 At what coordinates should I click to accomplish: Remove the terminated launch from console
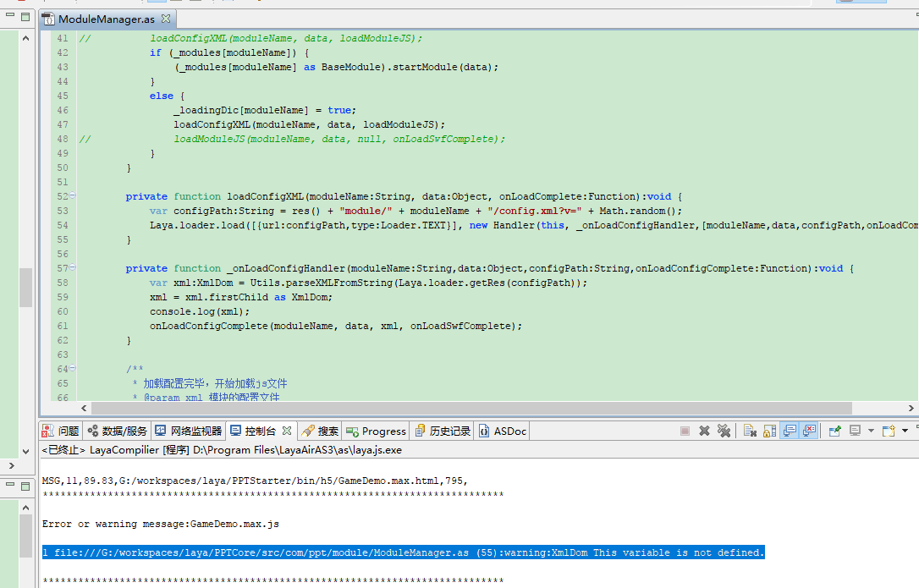pyautogui.click(x=704, y=431)
